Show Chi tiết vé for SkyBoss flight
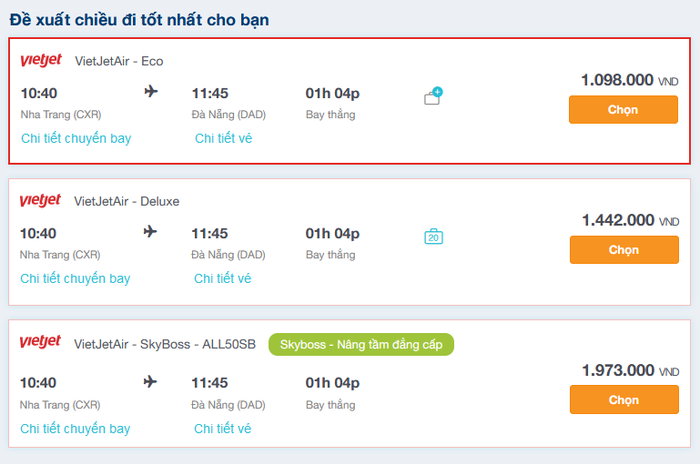Viewport: 700px width, 464px height. [x=222, y=428]
